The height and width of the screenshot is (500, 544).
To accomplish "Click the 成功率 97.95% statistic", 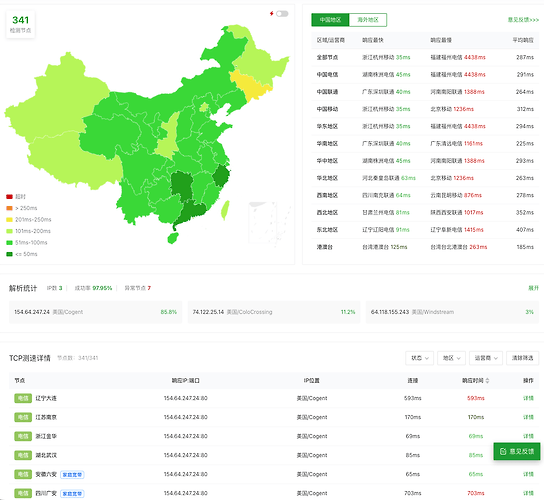I will tap(93, 288).
